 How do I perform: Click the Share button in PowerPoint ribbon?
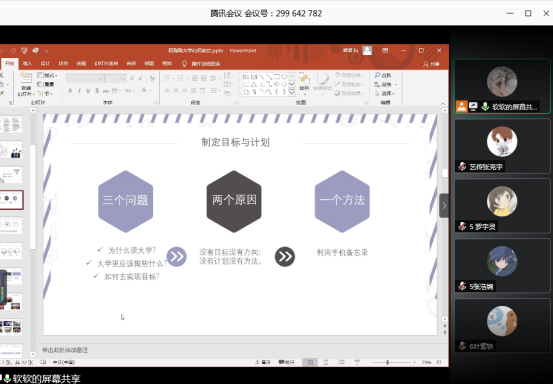(431, 64)
